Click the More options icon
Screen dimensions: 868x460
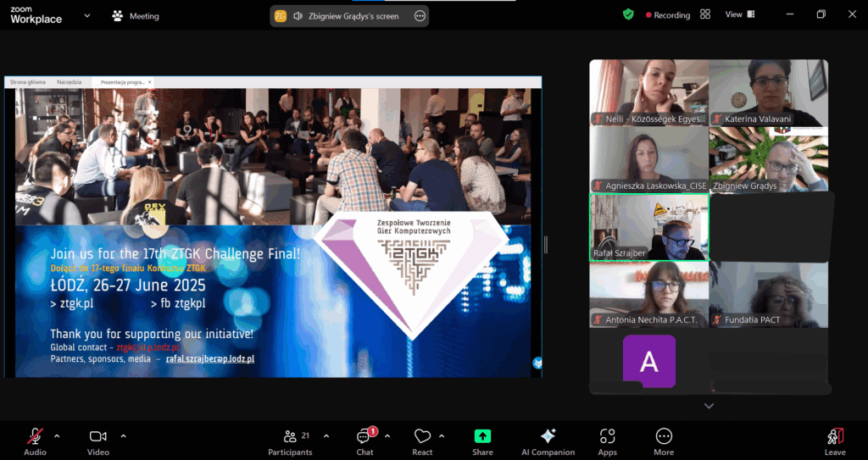point(664,436)
